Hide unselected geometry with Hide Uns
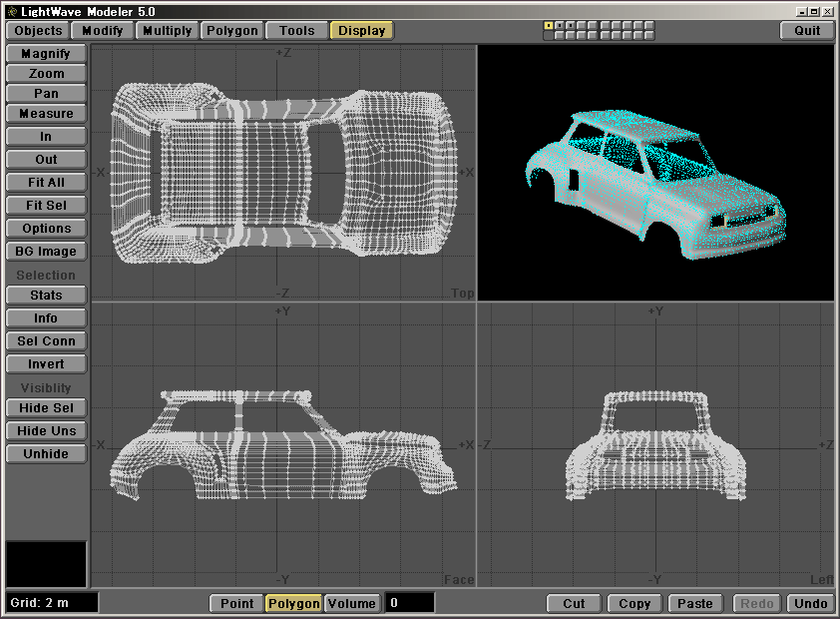 [x=46, y=431]
